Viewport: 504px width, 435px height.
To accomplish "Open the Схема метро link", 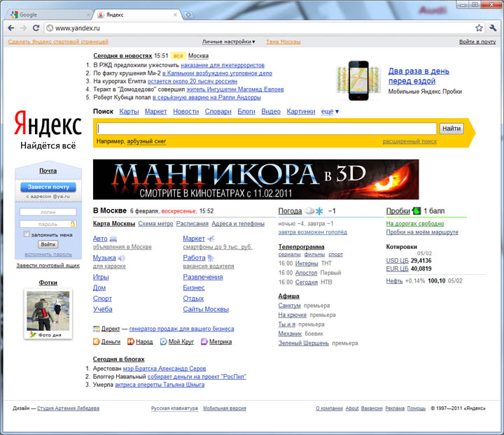I will [155, 224].
